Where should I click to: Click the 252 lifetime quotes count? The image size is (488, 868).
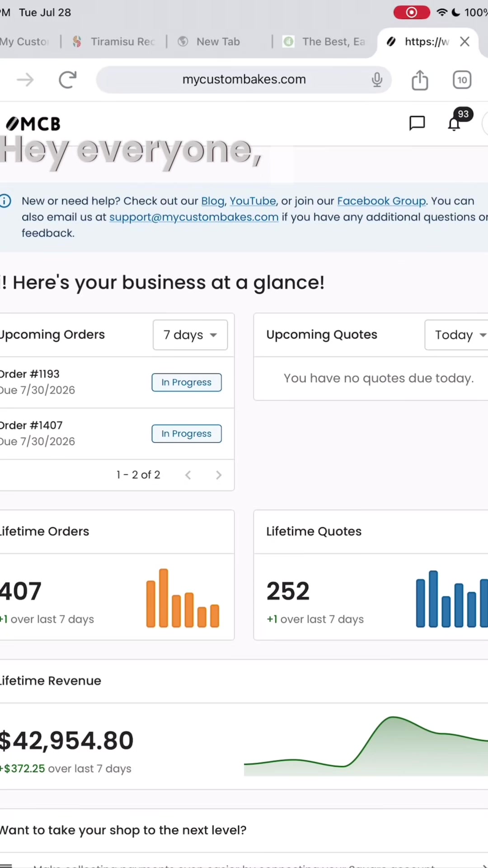tap(288, 591)
